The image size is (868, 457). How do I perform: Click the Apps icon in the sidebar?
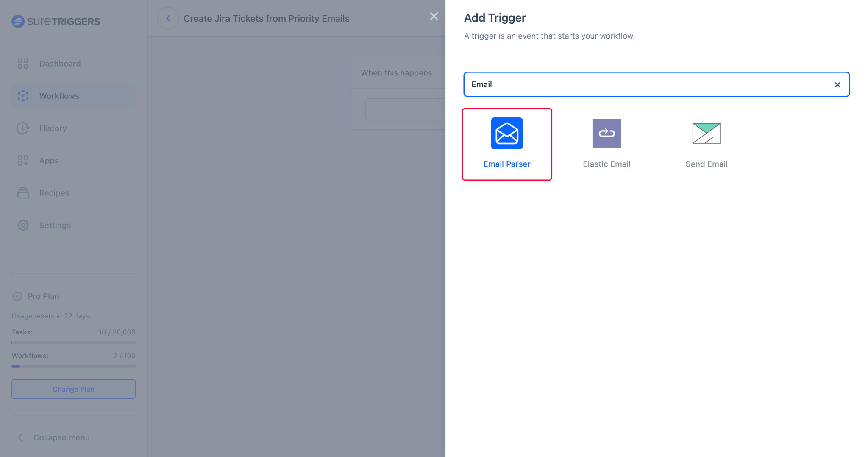23,160
